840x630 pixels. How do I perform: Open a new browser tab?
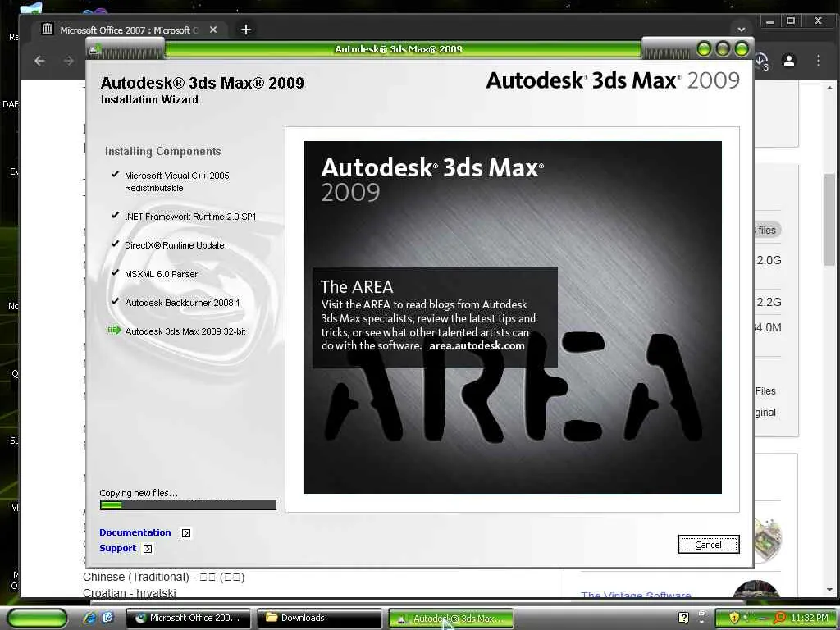coord(246,30)
